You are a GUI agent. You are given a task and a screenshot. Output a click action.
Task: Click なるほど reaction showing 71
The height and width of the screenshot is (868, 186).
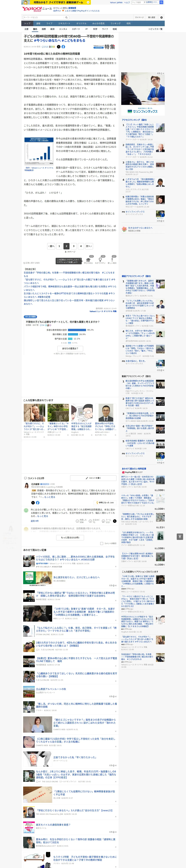click(x=94, y=521)
